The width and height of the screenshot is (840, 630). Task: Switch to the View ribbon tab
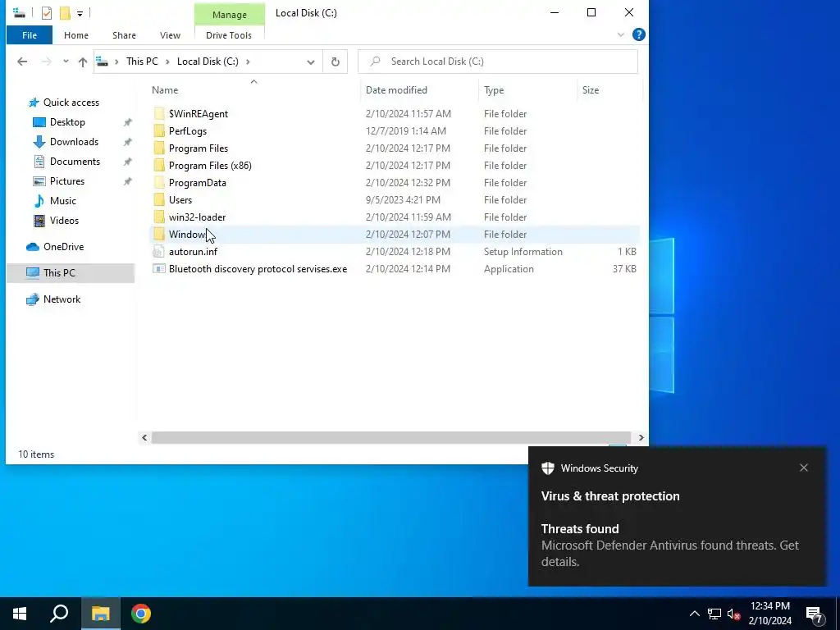[x=170, y=35]
